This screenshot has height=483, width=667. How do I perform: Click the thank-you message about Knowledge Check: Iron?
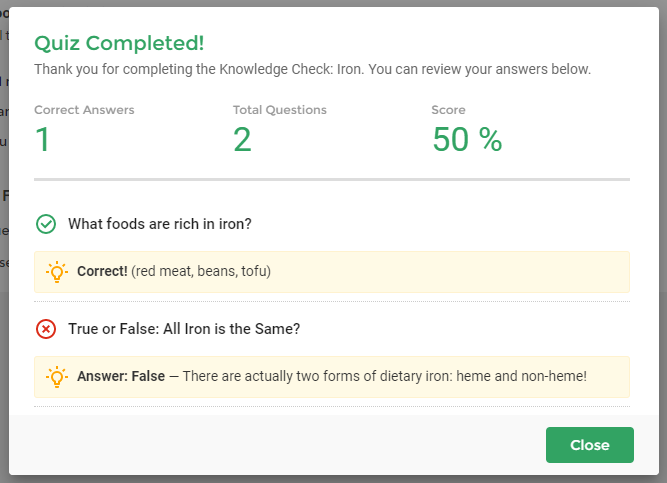[313, 69]
